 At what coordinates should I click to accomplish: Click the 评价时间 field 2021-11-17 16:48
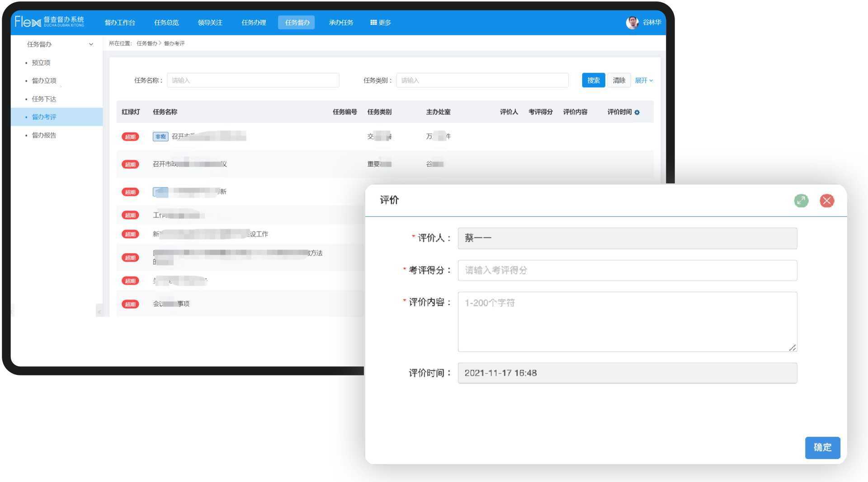(627, 373)
